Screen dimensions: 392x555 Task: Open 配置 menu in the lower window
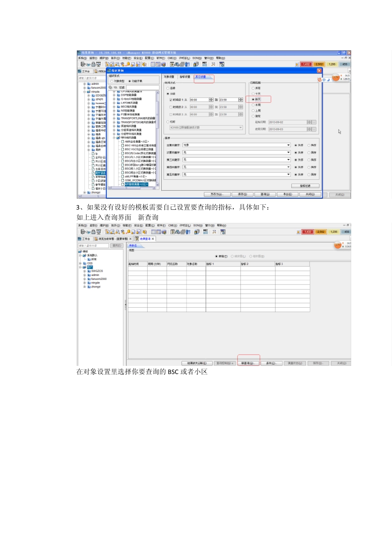tap(150, 225)
